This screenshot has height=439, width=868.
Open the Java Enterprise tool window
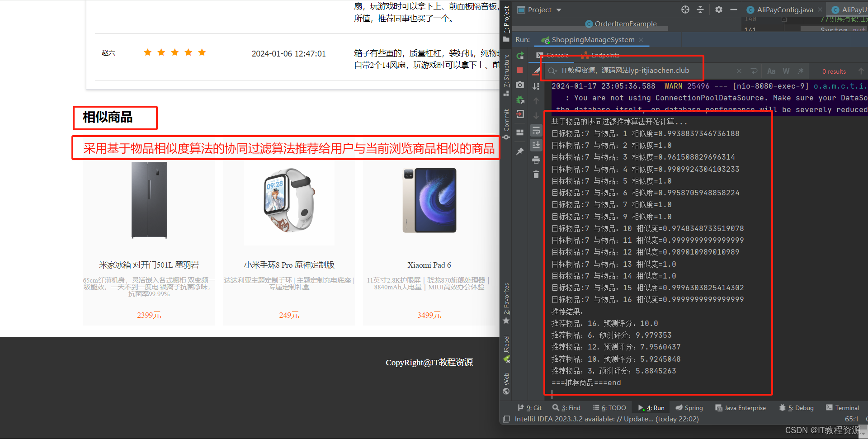(x=741, y=408)
